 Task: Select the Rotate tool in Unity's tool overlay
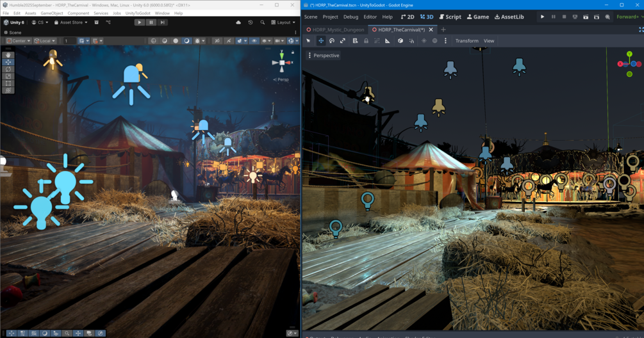pyautogui.click(x=8, y=69)
